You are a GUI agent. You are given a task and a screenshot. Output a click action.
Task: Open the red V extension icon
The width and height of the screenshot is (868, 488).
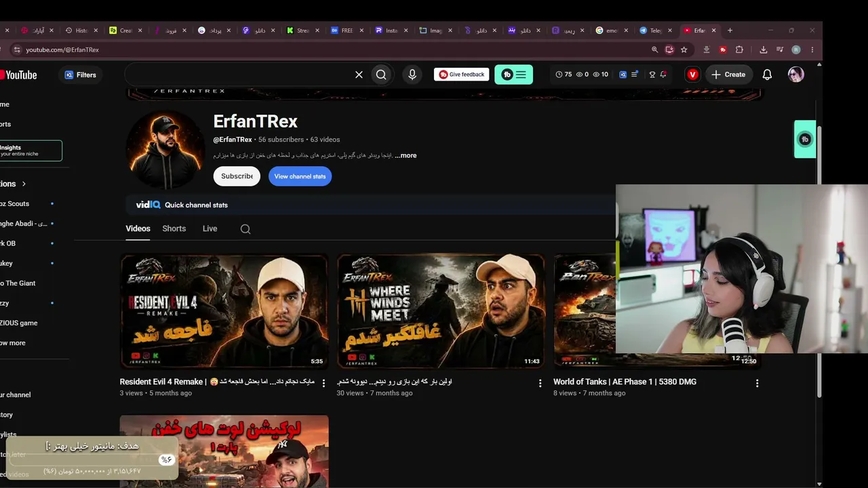pos(692,75)
